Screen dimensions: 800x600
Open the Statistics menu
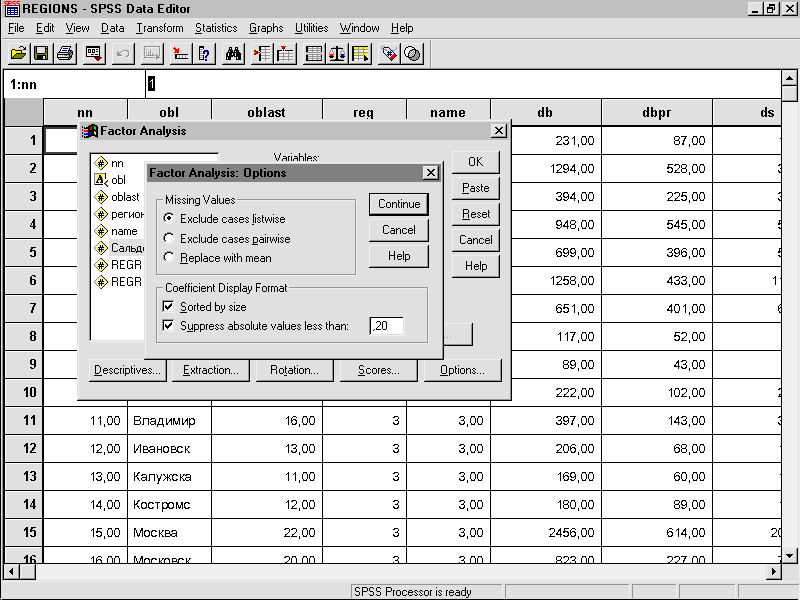pyautogui.click(x=216, y=28)
